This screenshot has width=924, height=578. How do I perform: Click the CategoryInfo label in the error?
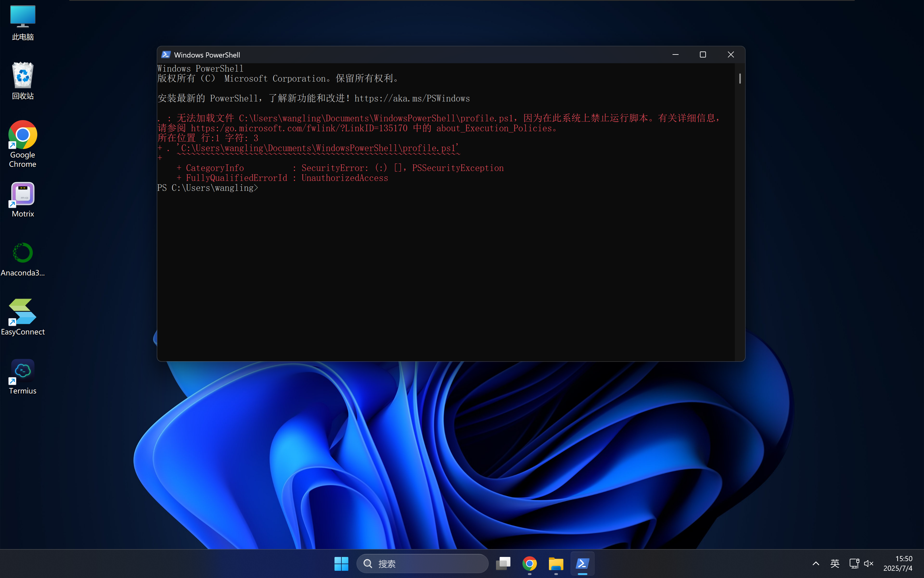pos(214,168)
